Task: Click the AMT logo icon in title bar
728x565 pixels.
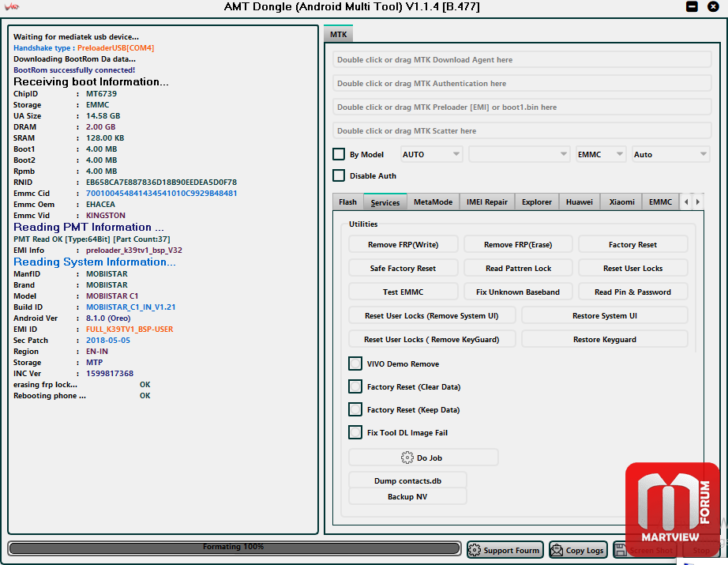Action: [x=12, y=6]
